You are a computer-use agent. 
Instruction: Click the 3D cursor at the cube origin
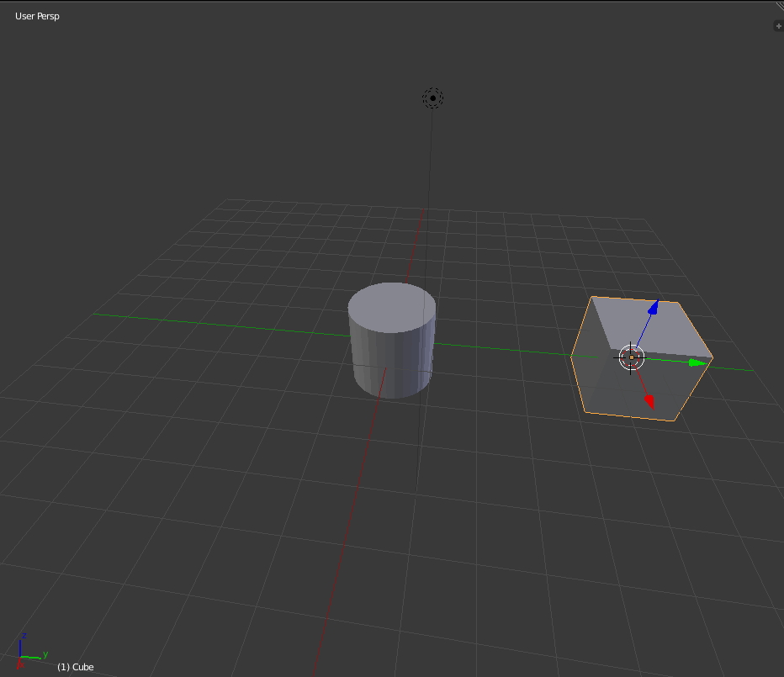pyautogui.click(x=631, y=357)
